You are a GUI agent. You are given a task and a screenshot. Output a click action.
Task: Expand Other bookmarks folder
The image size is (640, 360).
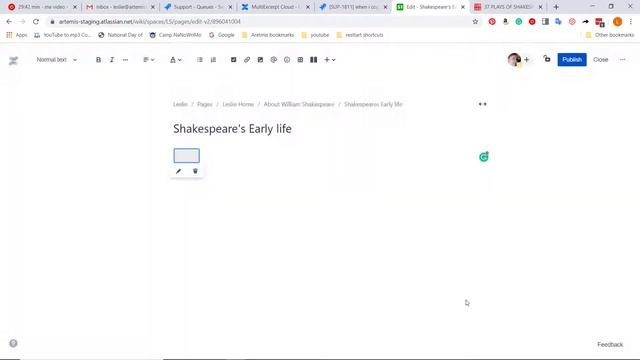[610, 35]
